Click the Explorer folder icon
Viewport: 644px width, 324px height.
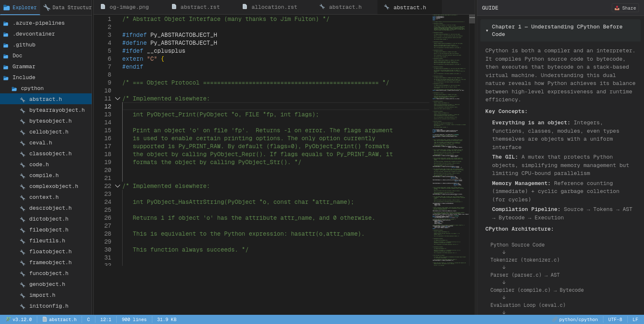(x=6, y=8)
